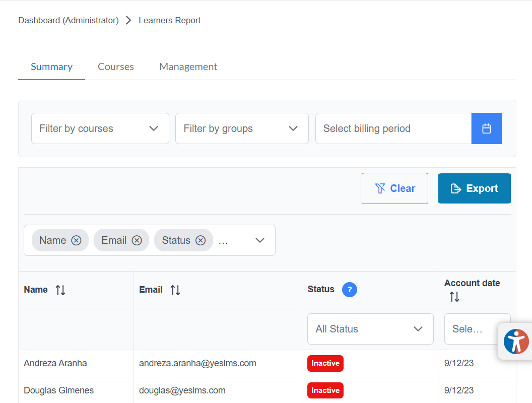Expand the column selector chevron

click(x=260, y=240)
